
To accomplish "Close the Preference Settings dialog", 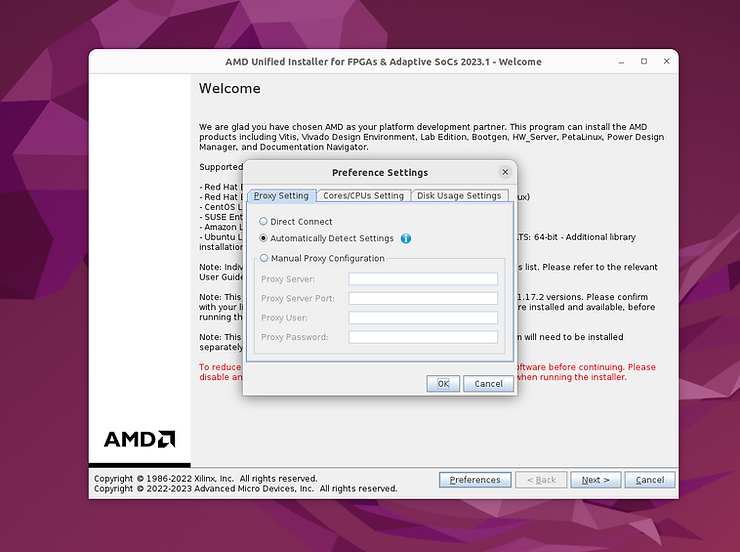I will point(505,172).
